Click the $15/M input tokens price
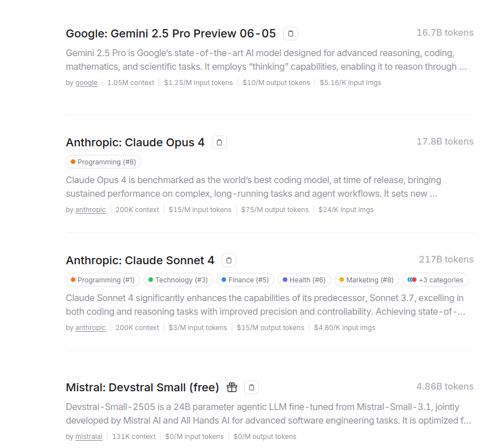Image resolution: width=493 pixels, height=448 pixels. pos(200,210)
